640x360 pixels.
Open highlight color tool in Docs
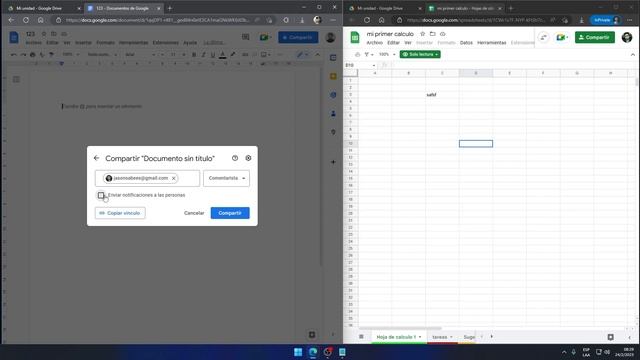click(x=233, y=55)
